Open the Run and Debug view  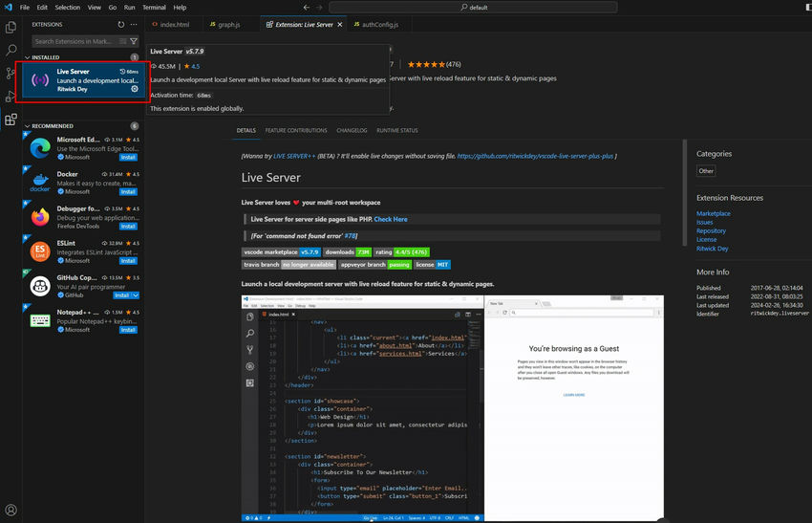coord(11,97)
